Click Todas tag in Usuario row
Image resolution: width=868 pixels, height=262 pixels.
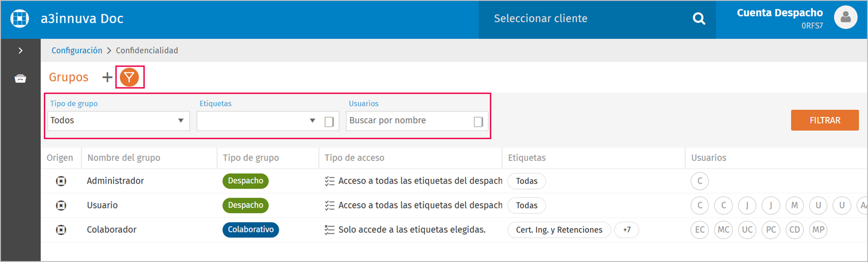click(527, 205)
